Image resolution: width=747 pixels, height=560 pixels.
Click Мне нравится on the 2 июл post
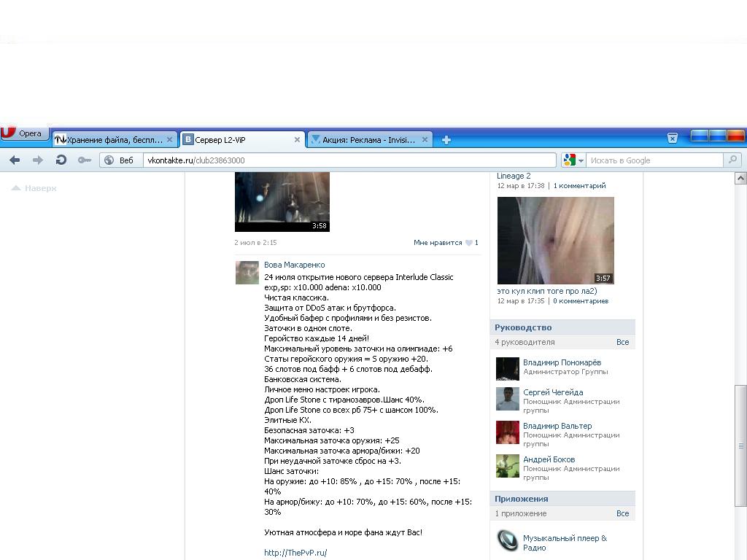(438, 242)
